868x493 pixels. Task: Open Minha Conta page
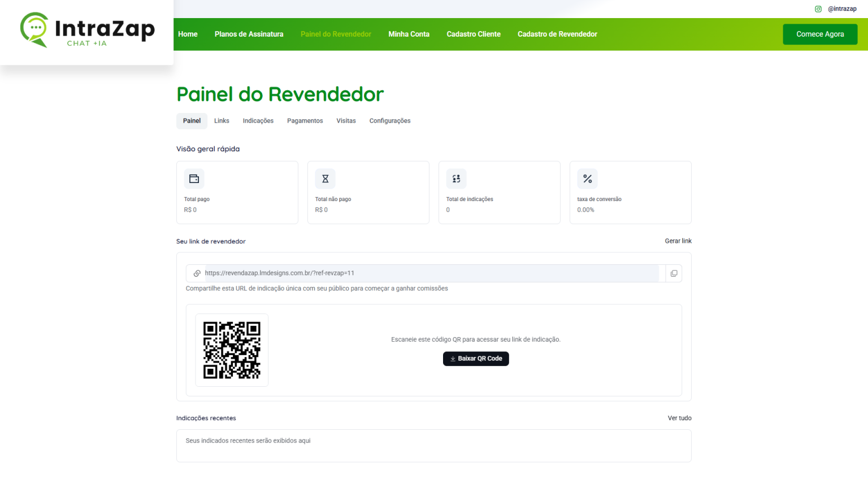click(x=409, y=34)
